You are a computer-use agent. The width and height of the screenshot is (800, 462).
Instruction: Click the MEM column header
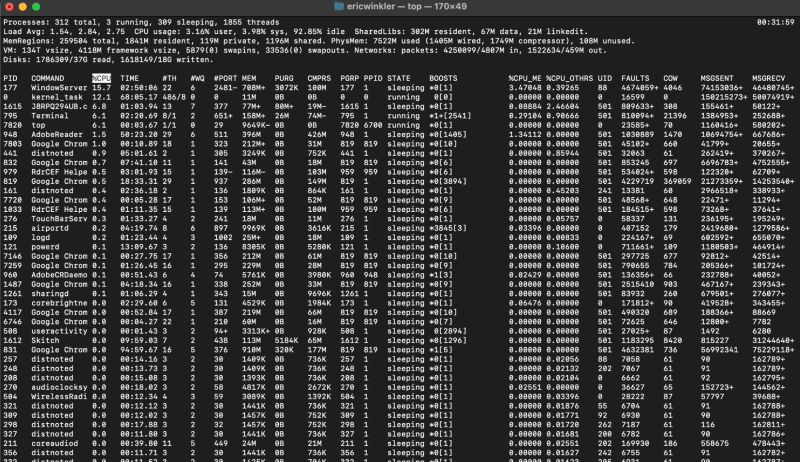click(249, 78)
